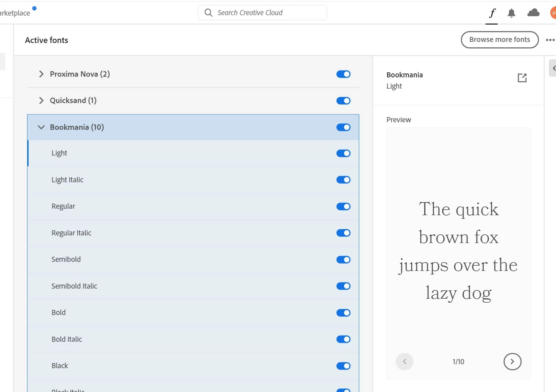Deactivate the Semibold font toggle
The image size is (556, 392).
343,260
